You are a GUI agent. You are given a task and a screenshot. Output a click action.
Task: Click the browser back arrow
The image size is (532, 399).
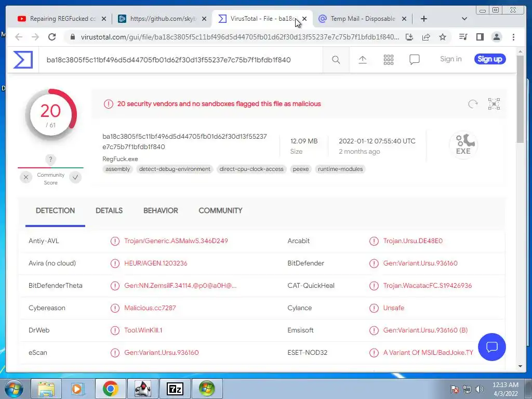19,37
